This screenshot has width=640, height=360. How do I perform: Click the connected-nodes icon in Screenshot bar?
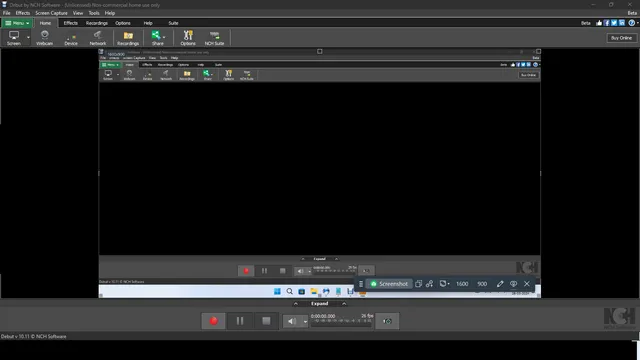[x=429, y=284]
